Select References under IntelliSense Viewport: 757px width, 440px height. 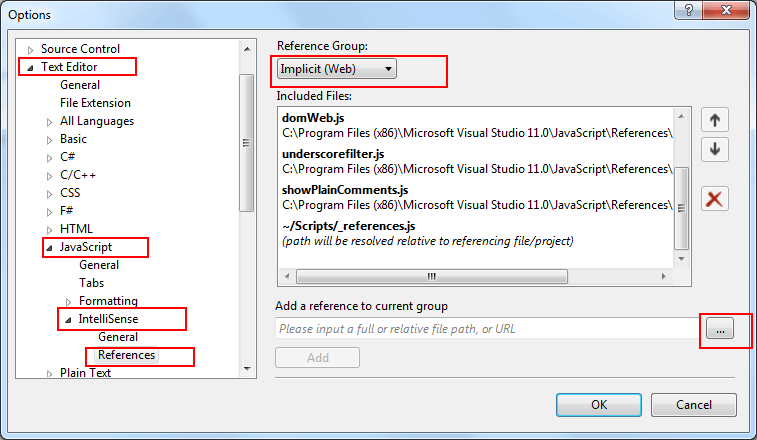[x=126, y=355]
